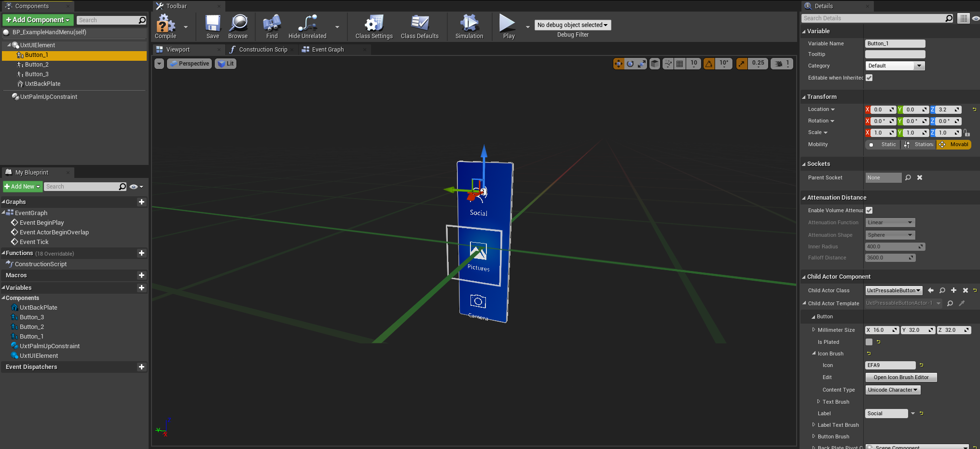The image size is (980, 449).
Task: Switch to the Event Graph tab
Action: pos(328,50)
